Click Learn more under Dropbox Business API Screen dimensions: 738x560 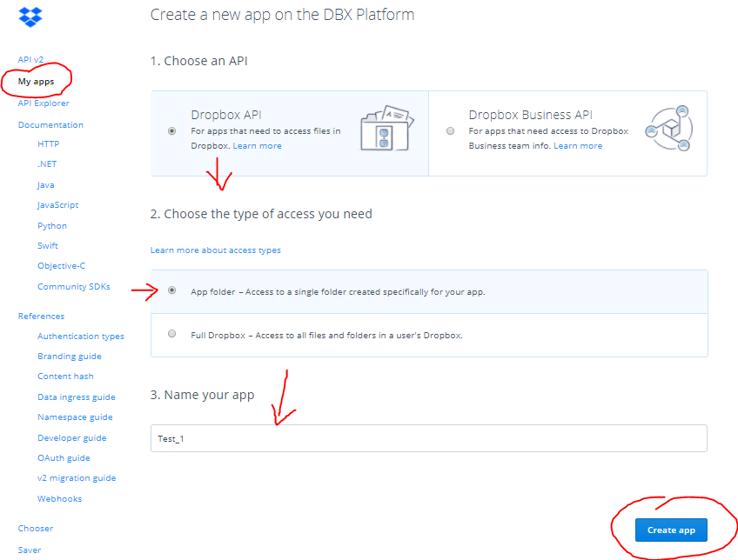click(578, 146)
